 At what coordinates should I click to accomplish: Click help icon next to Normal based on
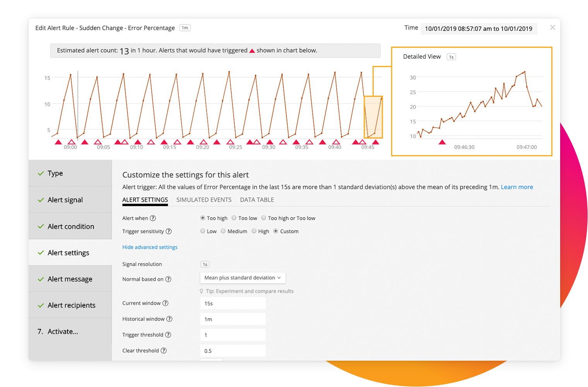[168, 279]
